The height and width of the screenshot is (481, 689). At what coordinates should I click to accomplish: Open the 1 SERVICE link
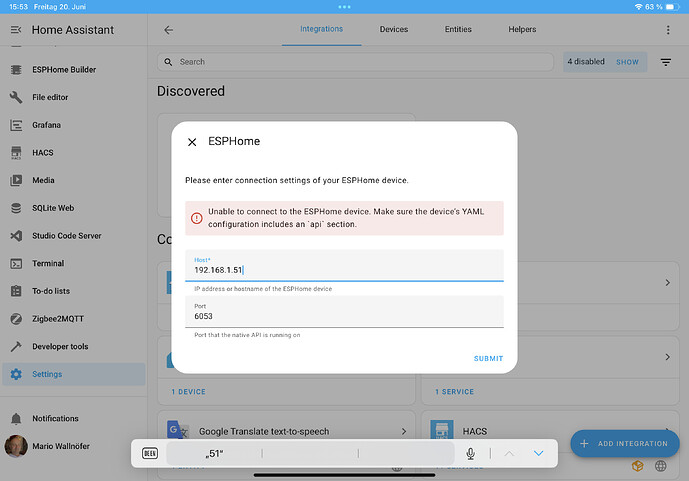pos(454,391)
